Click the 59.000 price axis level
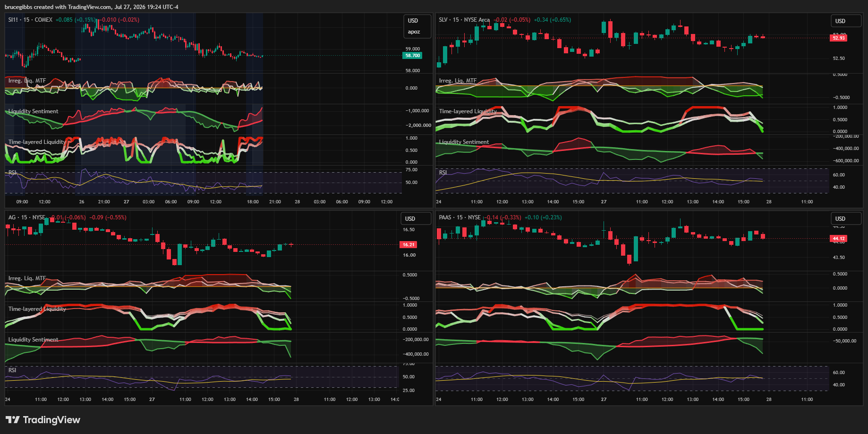The width and height of the screenshot is (868, 434). coord(412,49)
